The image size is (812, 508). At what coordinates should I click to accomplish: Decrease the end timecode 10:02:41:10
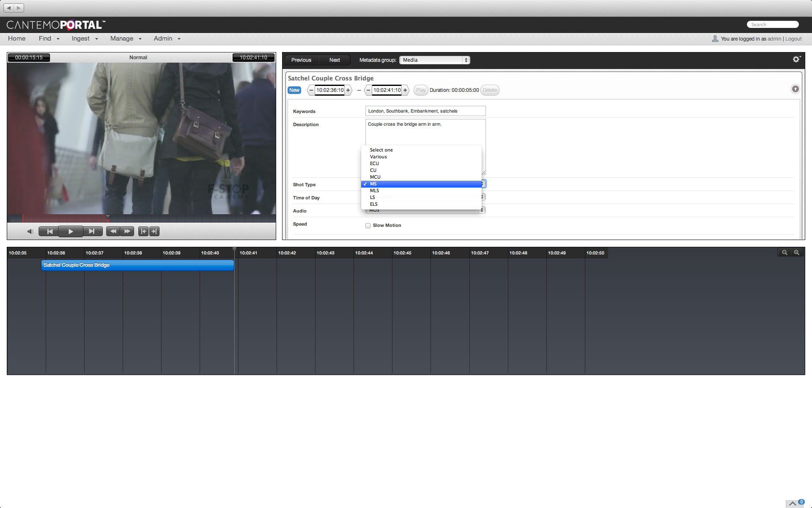(368, 90)
